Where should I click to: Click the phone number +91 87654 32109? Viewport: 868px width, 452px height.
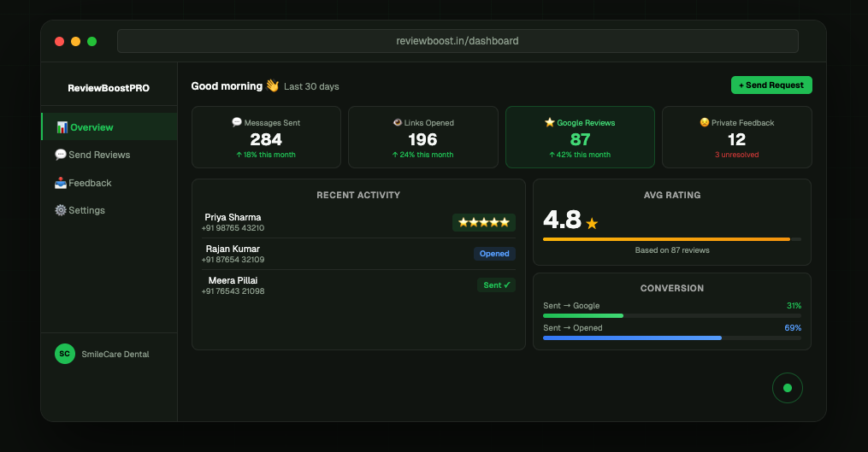[x=233, y=260]
